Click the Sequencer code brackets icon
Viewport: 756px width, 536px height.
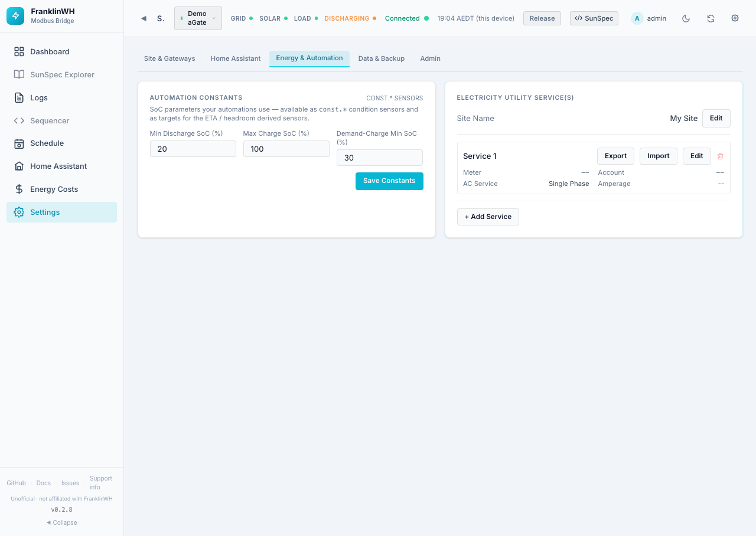19,120
